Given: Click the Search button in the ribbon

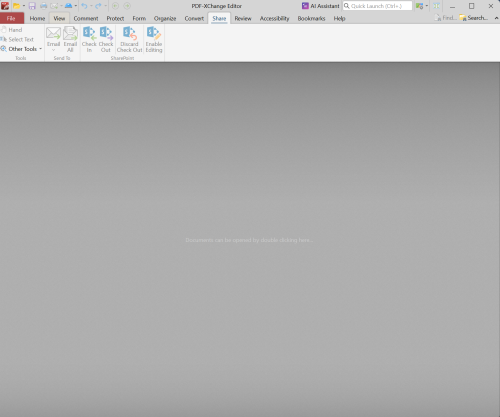Looking at the screenshot, I should coord(474,18).
